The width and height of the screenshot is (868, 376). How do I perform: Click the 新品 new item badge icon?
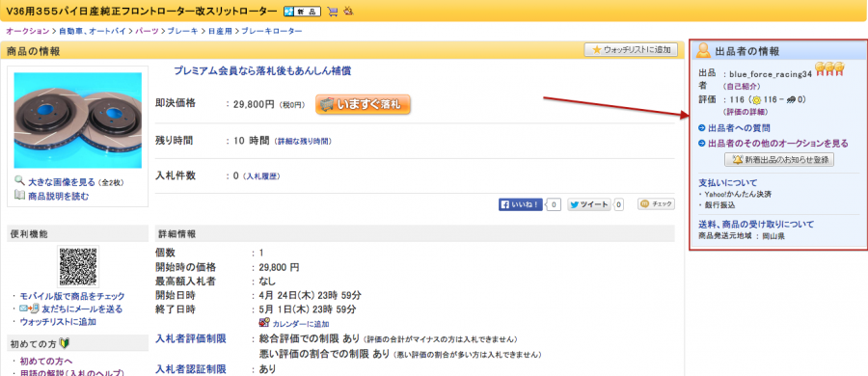(x=302, y=11)
